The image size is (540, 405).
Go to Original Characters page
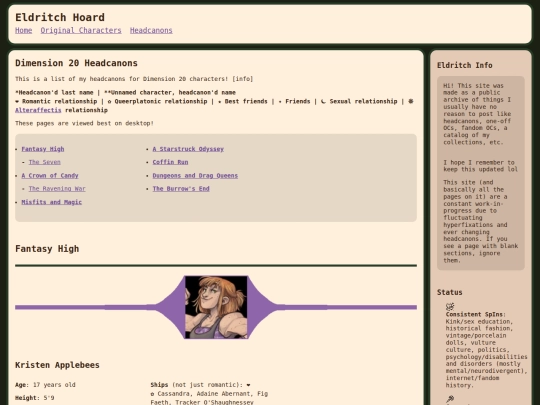click(81, 30)
